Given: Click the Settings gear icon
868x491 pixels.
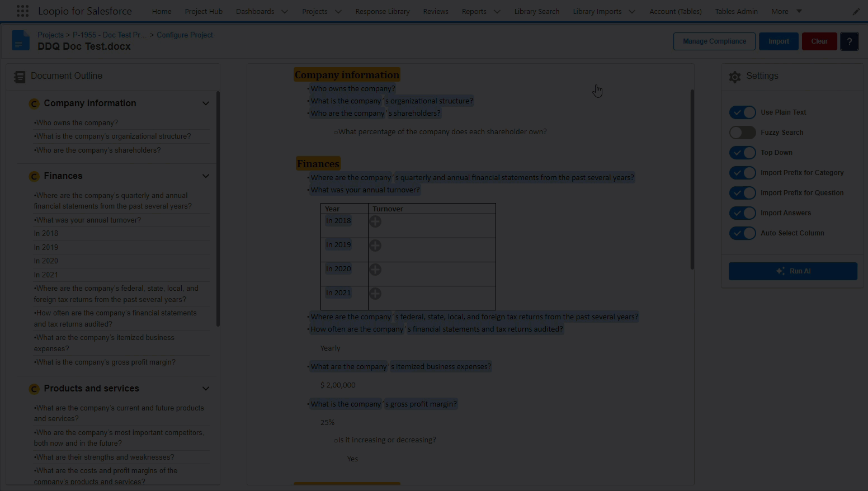Looking at the screenshot, I should point(735,77).
